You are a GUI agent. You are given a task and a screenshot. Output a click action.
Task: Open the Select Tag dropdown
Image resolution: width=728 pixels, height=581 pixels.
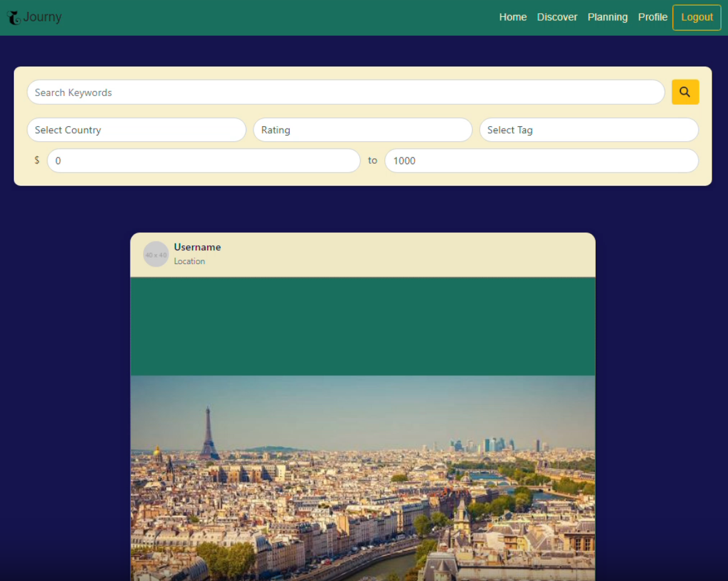pos(589,130)
